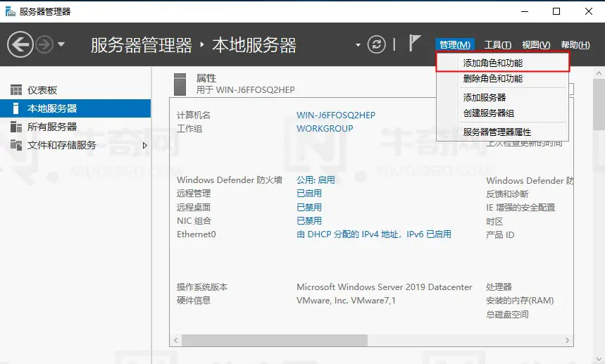The width and height of the screenshot is (605, 364).
Task: Click the 处理器 label
Action: pos(499,287)
